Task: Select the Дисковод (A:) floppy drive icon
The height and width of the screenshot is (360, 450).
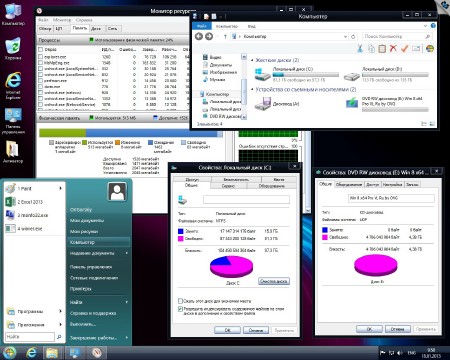Action: [x=263, y=104]
